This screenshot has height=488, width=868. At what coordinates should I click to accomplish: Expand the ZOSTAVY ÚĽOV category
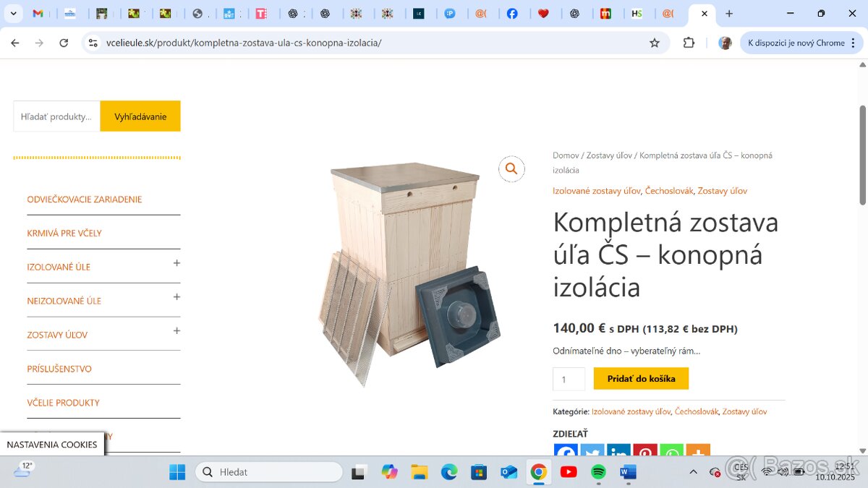176,331
